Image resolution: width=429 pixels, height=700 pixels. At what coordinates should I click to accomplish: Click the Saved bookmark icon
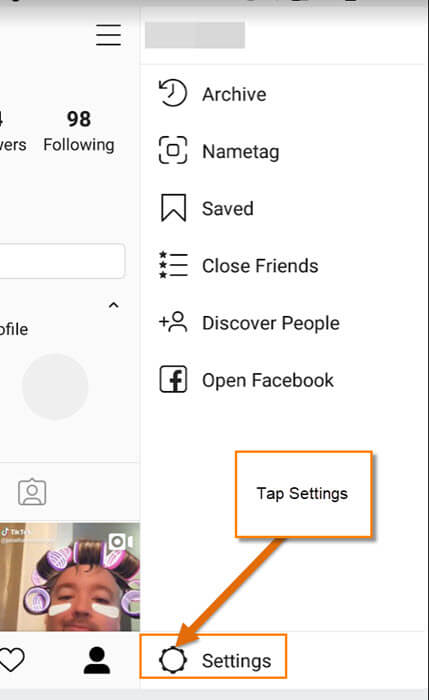[x=173, y=208]
